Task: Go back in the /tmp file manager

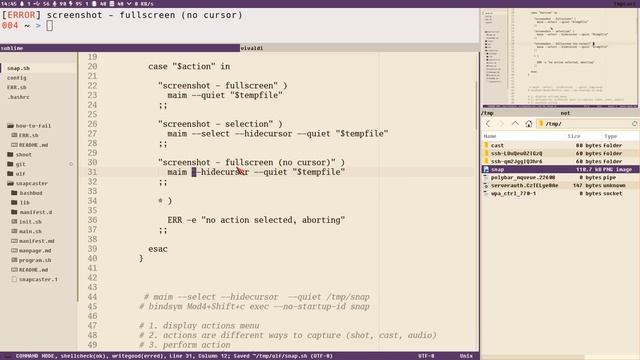Action: click(488, 124)
